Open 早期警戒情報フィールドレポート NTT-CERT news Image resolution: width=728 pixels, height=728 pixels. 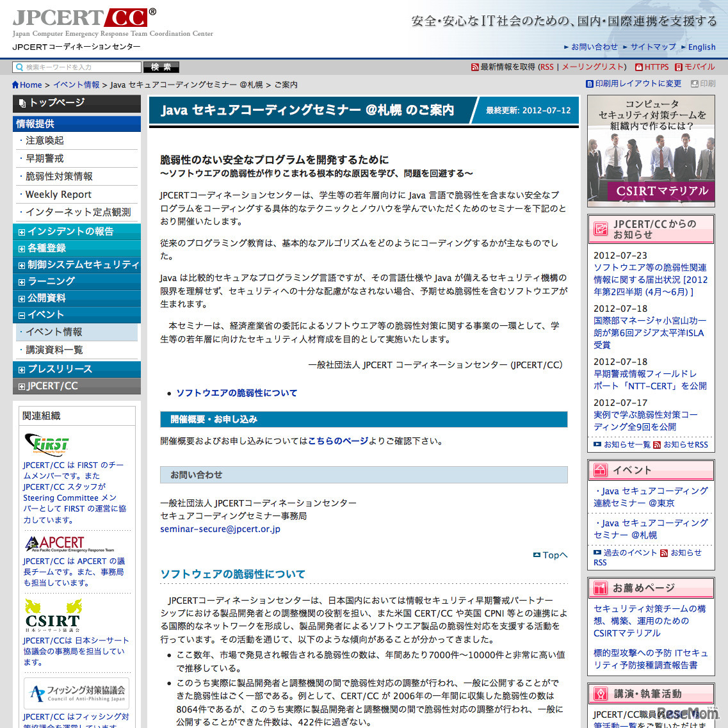tap(650, 380)
